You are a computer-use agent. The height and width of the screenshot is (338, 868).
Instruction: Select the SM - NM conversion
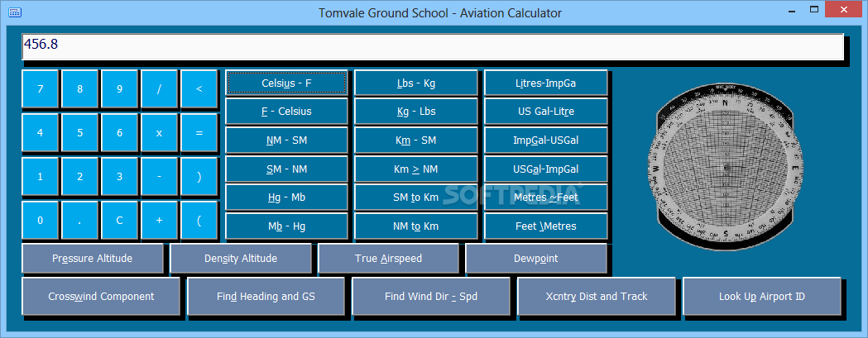287,169
